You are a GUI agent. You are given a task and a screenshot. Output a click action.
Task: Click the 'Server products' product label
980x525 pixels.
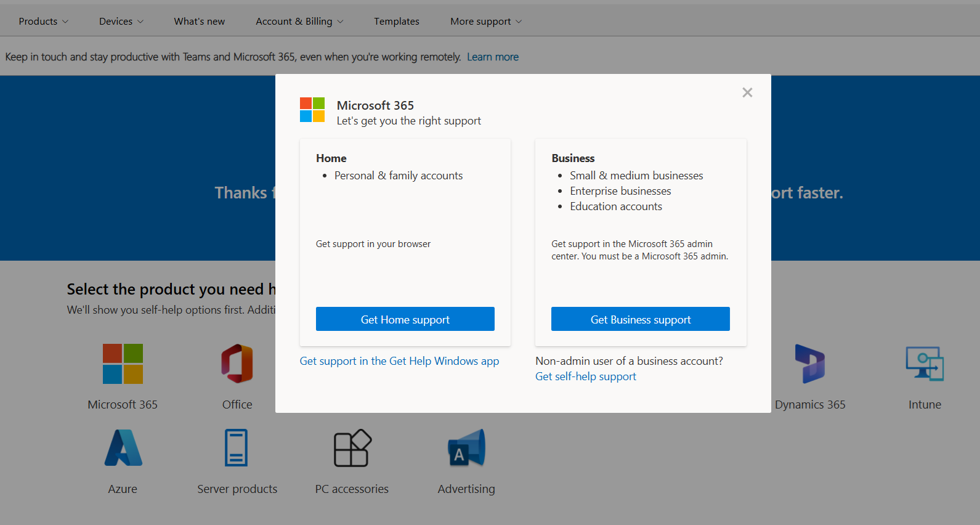tap(237, 489)
